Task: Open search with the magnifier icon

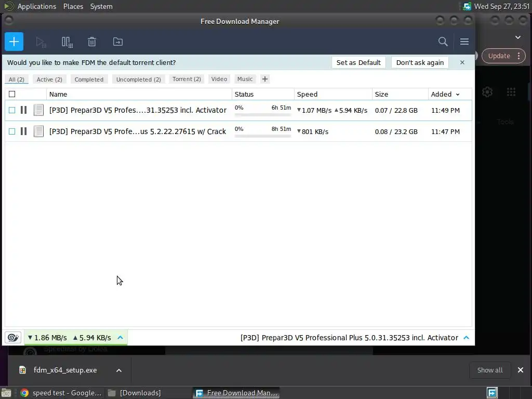Action: click(443, 42)
